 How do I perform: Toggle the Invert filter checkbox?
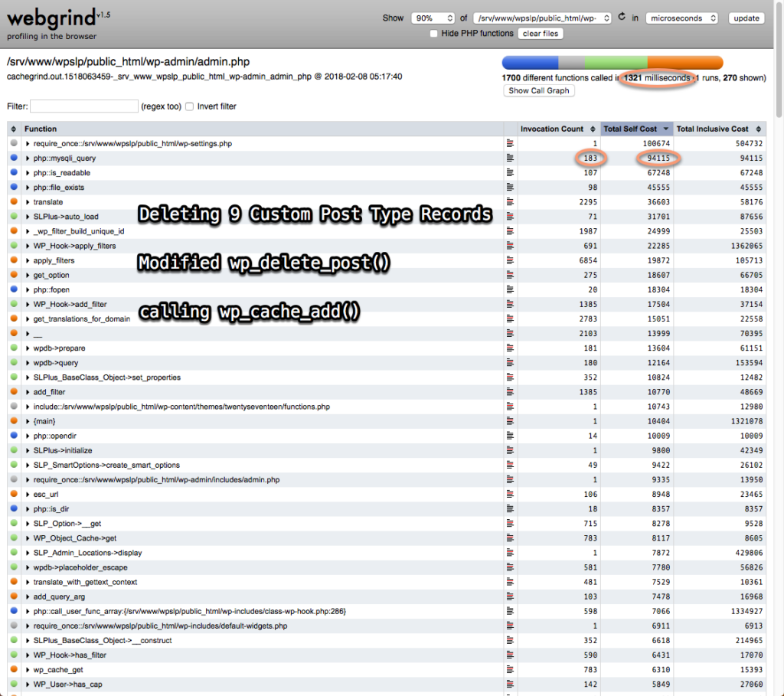coord(189,106)
